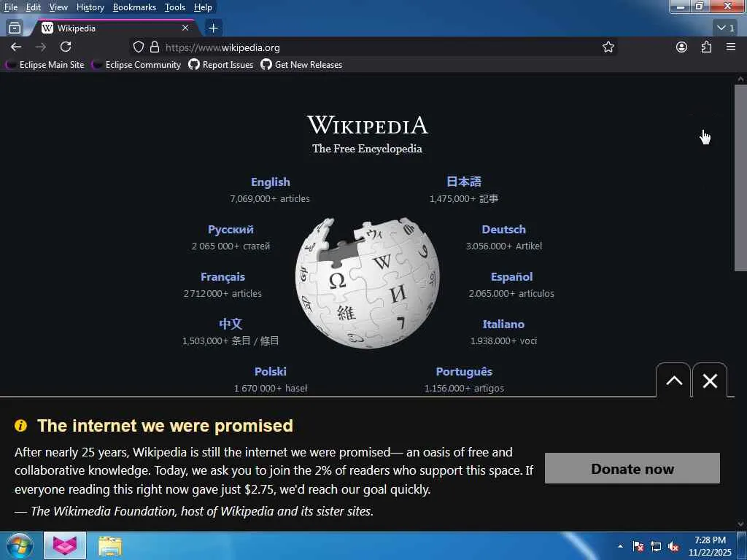Open Português Wikipedia
This screenshot has height=560, width=747.
pos(464,372)
